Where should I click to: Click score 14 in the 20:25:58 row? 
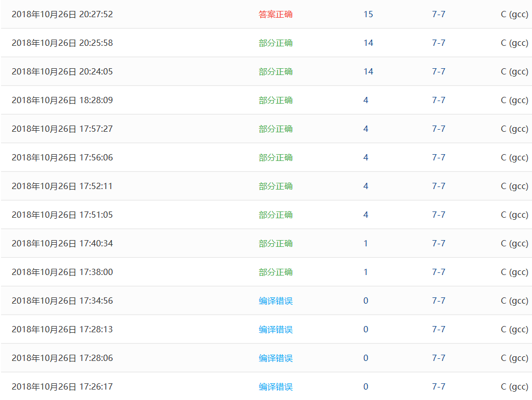pyautogui.click(x=368, y=43)
